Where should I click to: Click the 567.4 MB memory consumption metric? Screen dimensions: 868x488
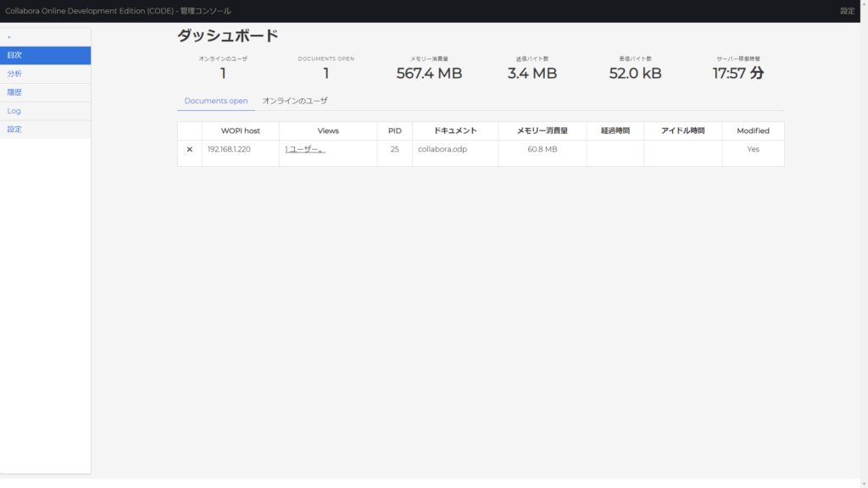[x=427, y=73]
